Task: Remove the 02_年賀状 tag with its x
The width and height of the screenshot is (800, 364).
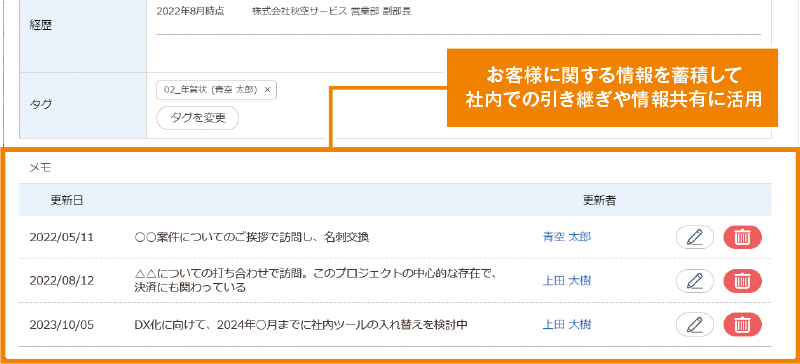Action: coord(267,90)
